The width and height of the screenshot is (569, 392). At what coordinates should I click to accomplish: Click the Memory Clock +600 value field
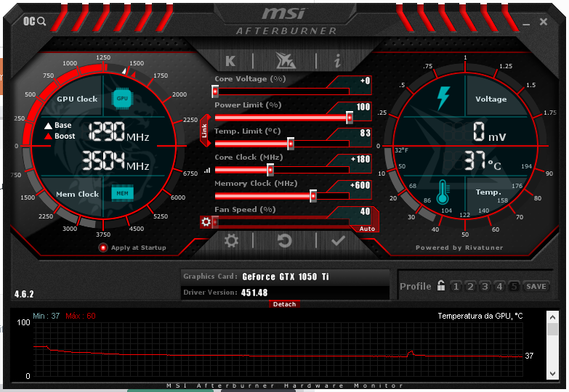pyautogui.click(x=360, y=185)
